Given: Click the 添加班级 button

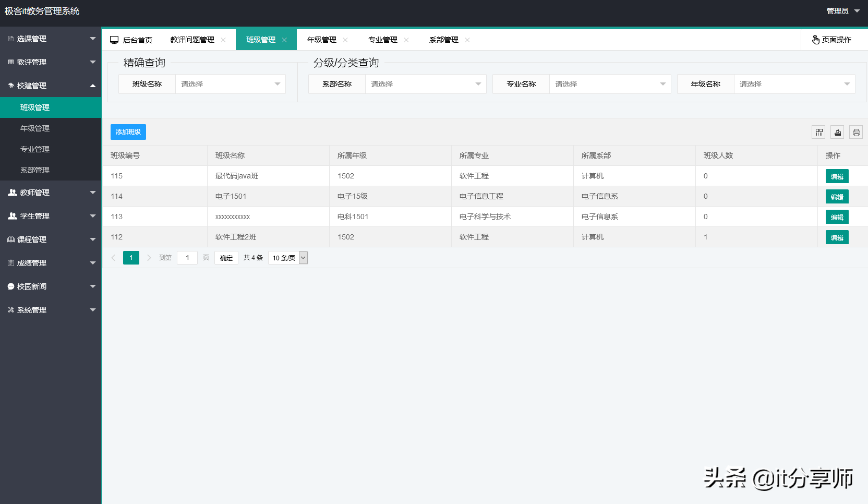Looking at the screenshot, I should [x=127, y=131].
